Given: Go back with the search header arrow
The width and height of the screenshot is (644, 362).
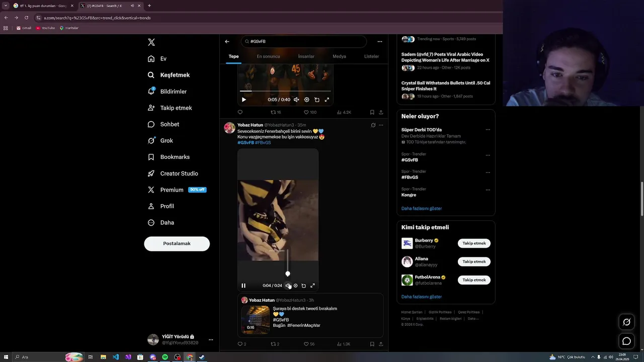Looking at the screenshot, I should tap(227, 41).
